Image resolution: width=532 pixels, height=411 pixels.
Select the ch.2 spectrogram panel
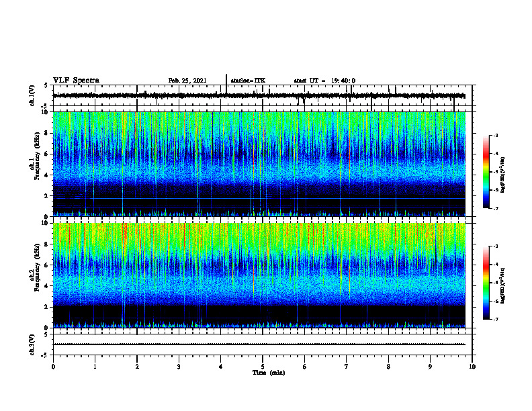[x=259, y=275]
